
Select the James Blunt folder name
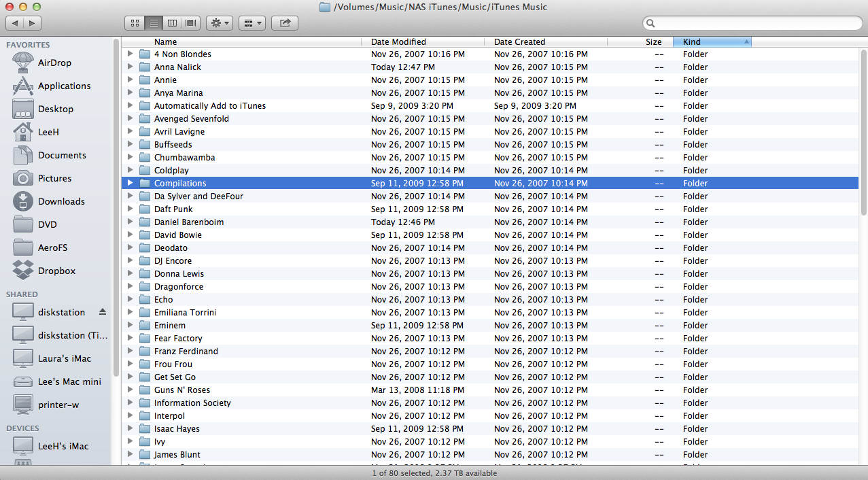click(177, 455)
